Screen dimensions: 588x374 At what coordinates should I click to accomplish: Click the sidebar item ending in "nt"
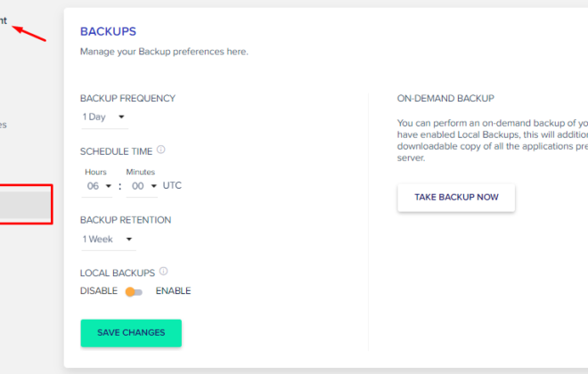click(x=4, y=20)
